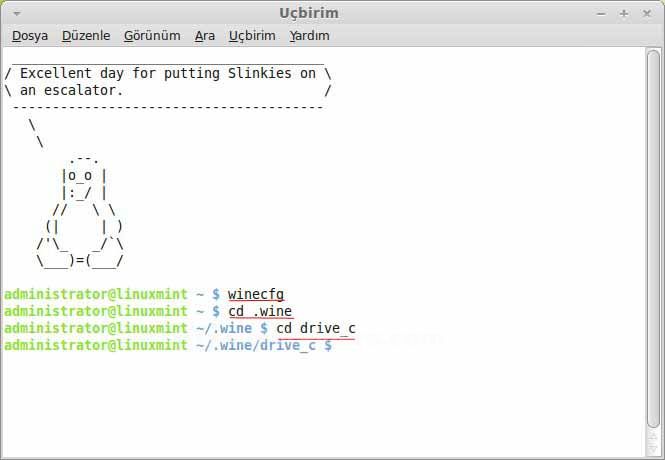Click the Uçbirim title bar text

[x=309, y=13]
